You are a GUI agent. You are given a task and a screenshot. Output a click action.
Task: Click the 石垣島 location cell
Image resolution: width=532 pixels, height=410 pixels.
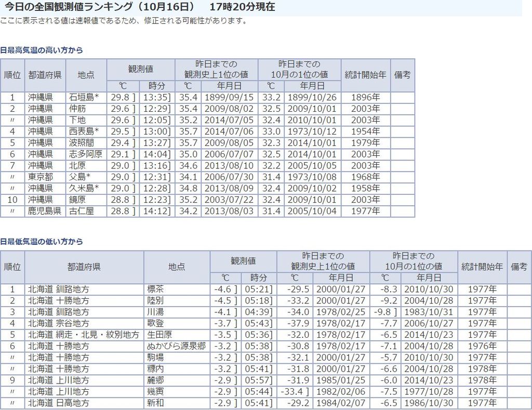click(85, 97)
